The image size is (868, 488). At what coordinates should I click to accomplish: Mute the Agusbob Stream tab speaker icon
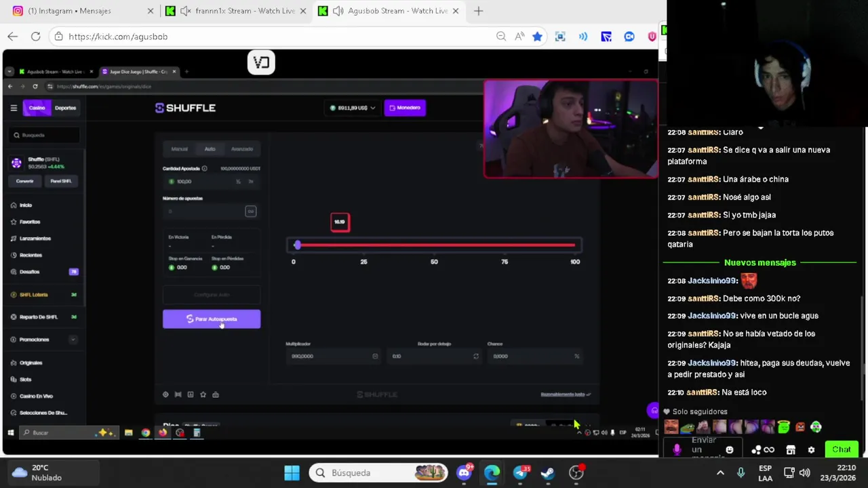click(x=337, y=11)
